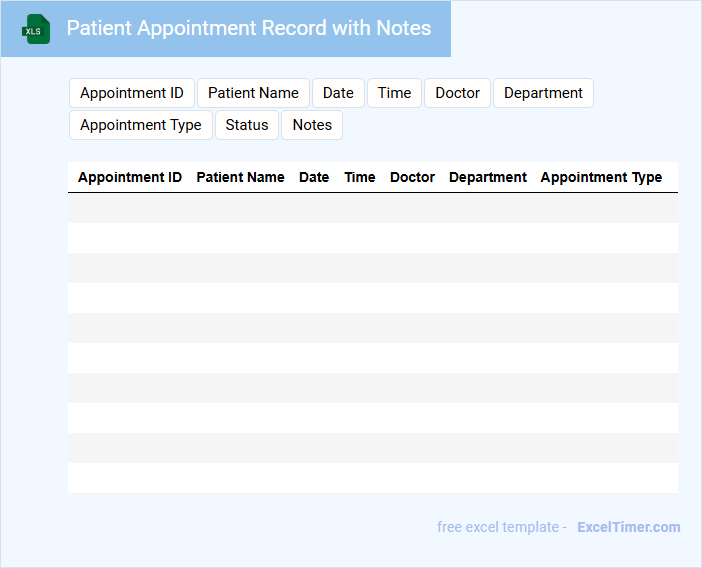The width and height of the screenshot is (702, 568).
Task: Click the Notes tag button
Action: pyautogui.click(x=312, y=125)
